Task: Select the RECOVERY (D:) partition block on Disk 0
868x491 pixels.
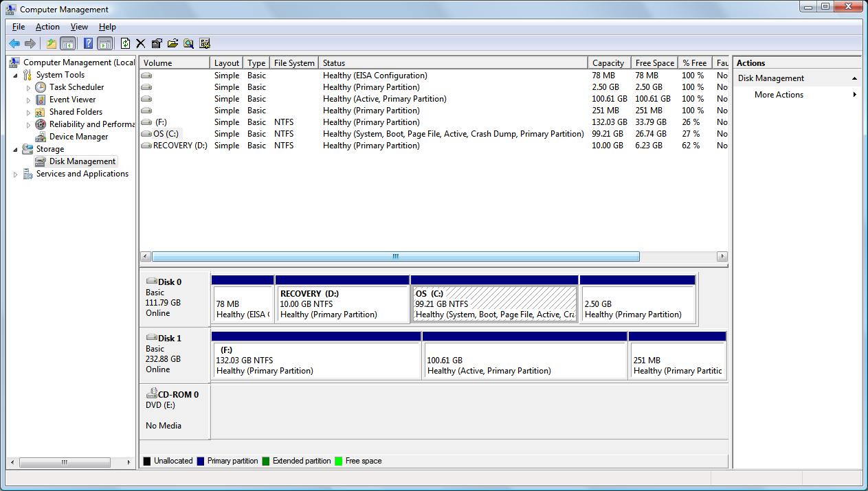Action: coord(342,299)
